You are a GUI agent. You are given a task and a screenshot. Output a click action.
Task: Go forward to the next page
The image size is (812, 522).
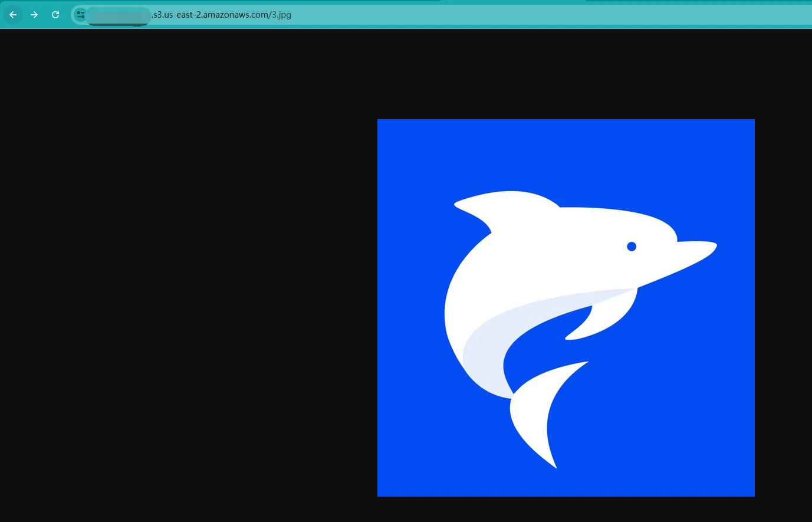(34, 15)
